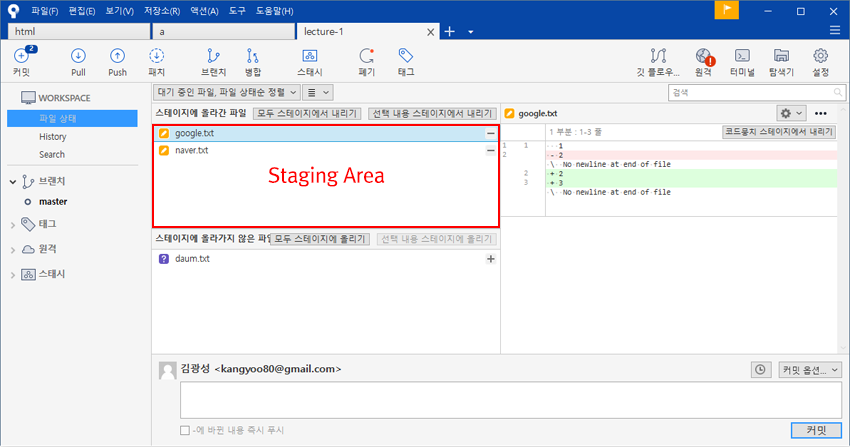850x447 pixels.
Task: Add a new repository tab with plus
Action: tap(449, 31)
